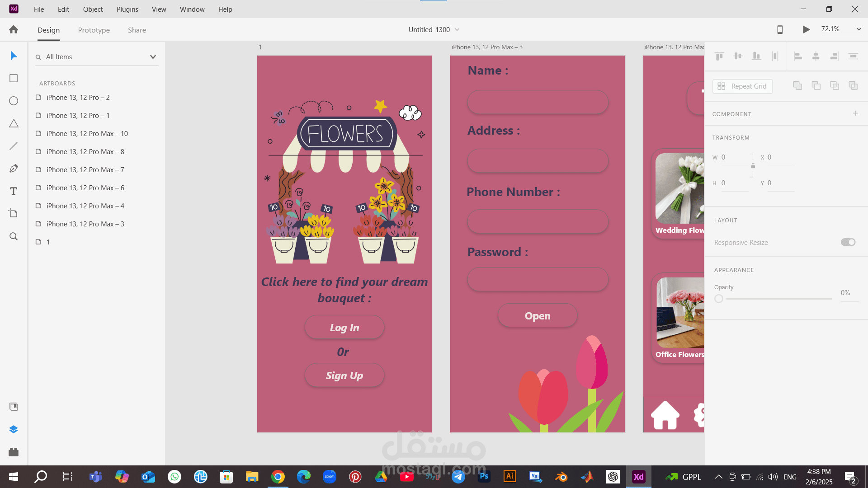The image size is (868, 488).
Task: Apply the Intersect boolean operation
Action: click(835, 86)
